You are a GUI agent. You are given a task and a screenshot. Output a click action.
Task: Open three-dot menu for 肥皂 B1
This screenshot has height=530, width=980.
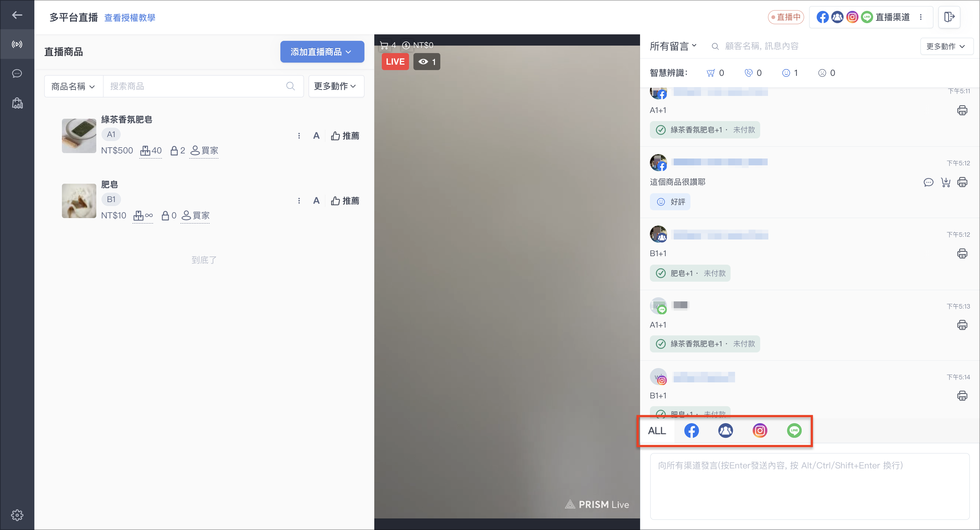(299, 201)
